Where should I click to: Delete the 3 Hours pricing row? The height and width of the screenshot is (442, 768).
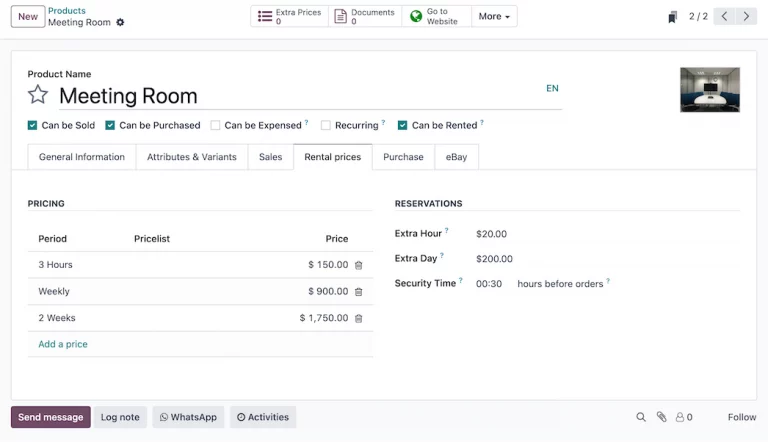pyautogui.click(x=359, y=265)
